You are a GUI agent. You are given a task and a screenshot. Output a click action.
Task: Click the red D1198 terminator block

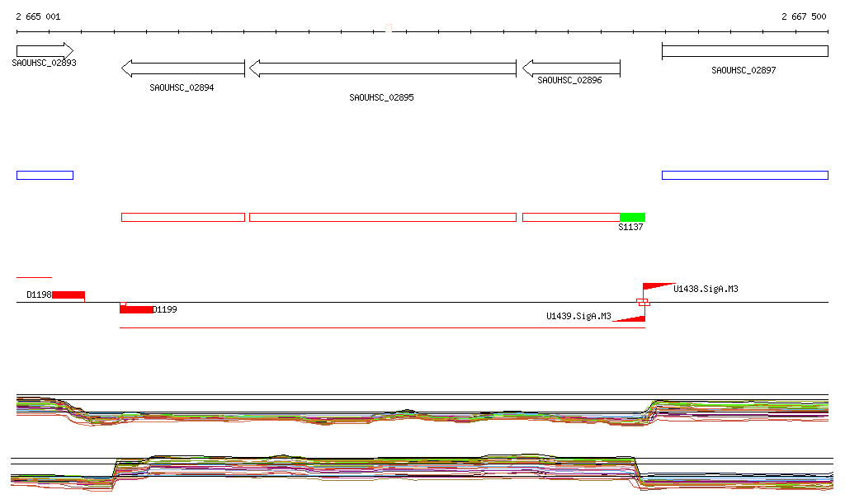click(68, 294)
